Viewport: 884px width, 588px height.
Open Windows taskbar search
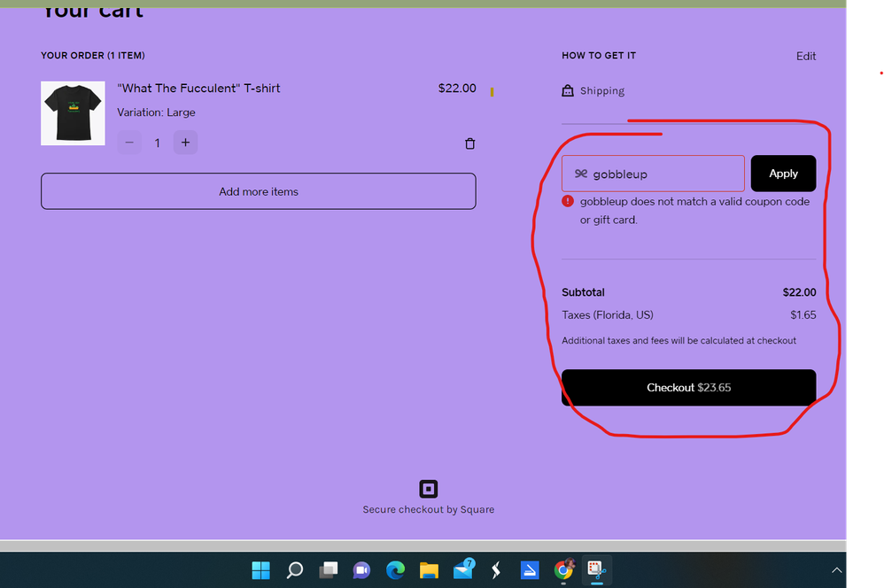[295, 569]
